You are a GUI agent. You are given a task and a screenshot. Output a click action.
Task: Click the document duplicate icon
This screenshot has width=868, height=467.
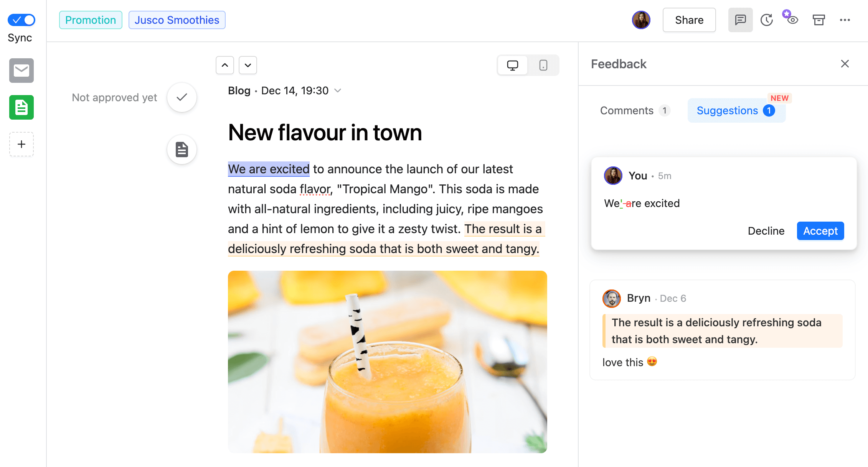click(182, 150)
